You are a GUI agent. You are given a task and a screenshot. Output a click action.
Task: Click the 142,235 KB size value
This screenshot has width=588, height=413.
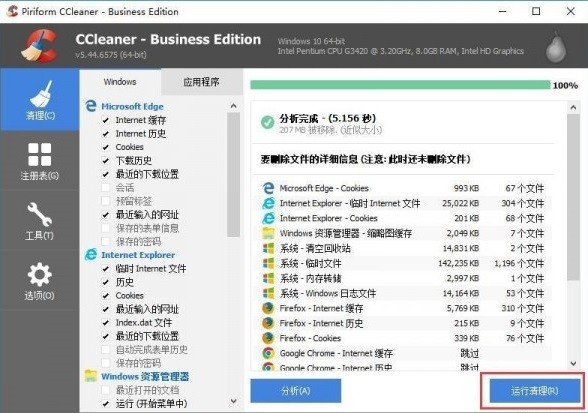click(x=459, y=263)
